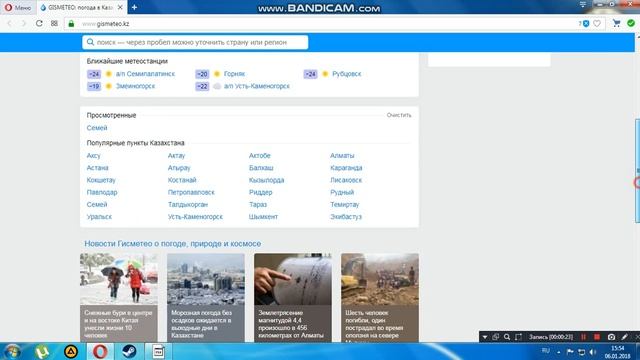Bookmark the page with the heart icon
The height and width of the screenshot is (360, 640).
pyautogui.click(x=597, y=24)
